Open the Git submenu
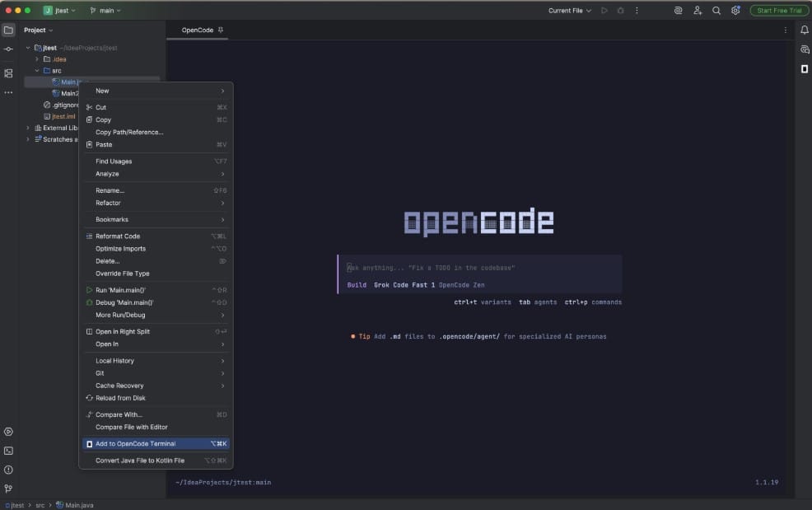This screenshot has height=510, width=812. [x=156, y=373]
